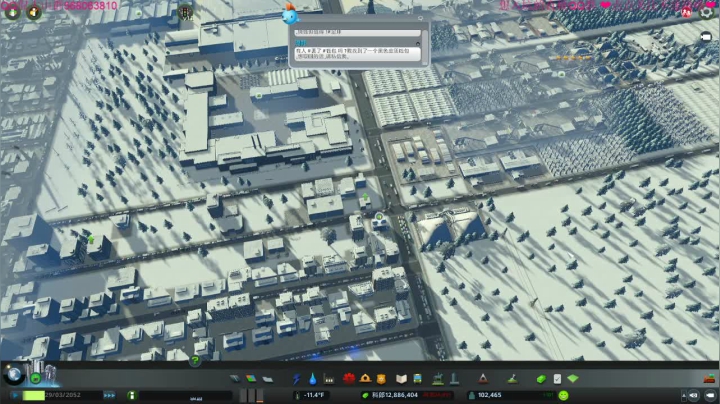This screenshot has width=720, height=404.
Task: Click the RCI demand bars
Action: pyautogui.click(x=252, y=395)
